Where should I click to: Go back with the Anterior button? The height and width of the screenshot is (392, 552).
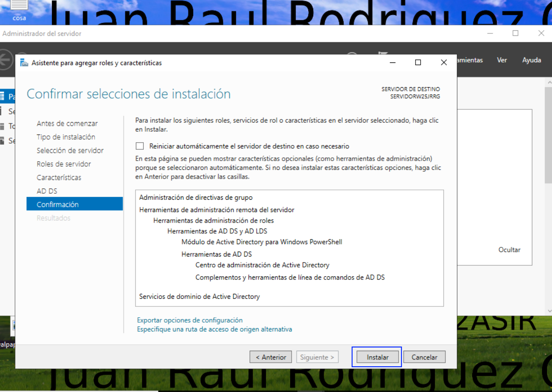pos(271,357)
